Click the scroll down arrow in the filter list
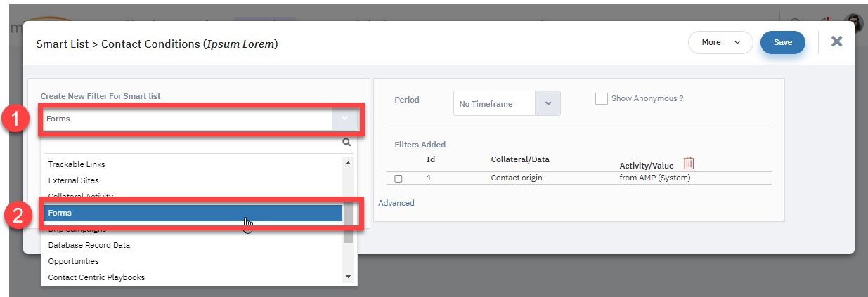 (348, 277)
